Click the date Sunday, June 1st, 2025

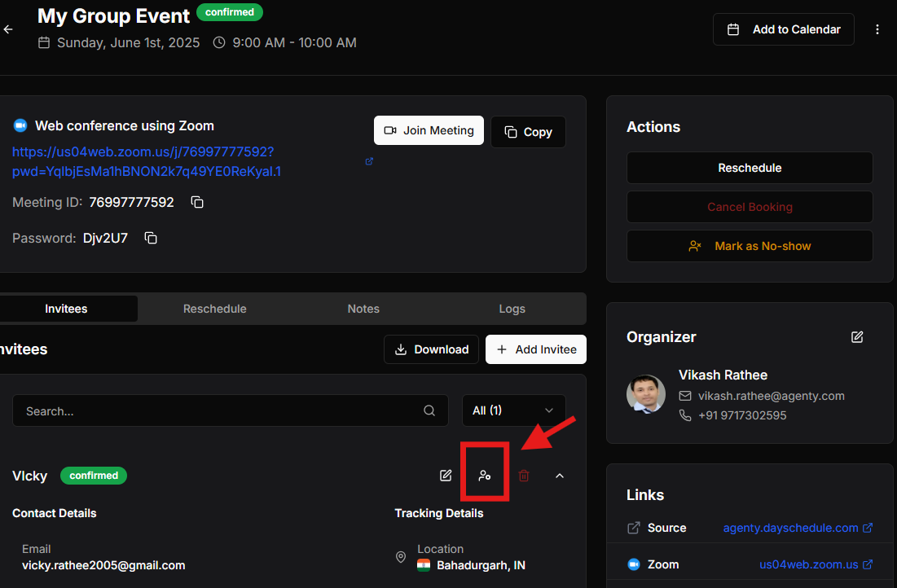click(128, 43)
